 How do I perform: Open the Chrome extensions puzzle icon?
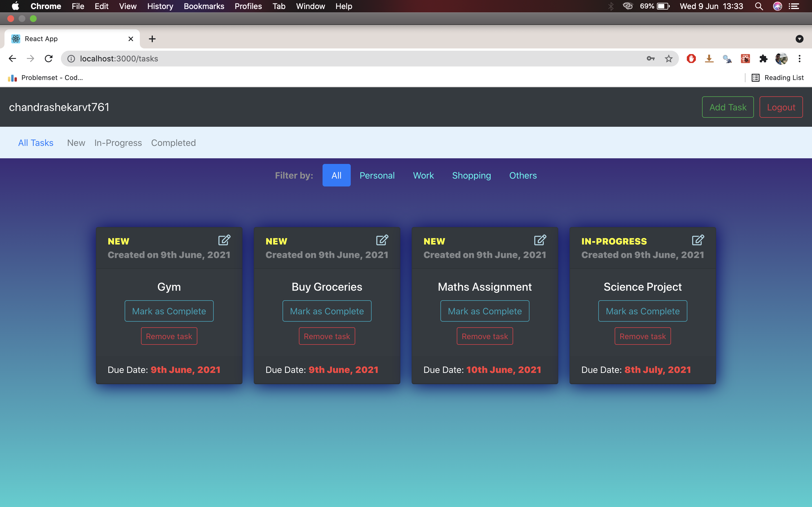point(763,59)
